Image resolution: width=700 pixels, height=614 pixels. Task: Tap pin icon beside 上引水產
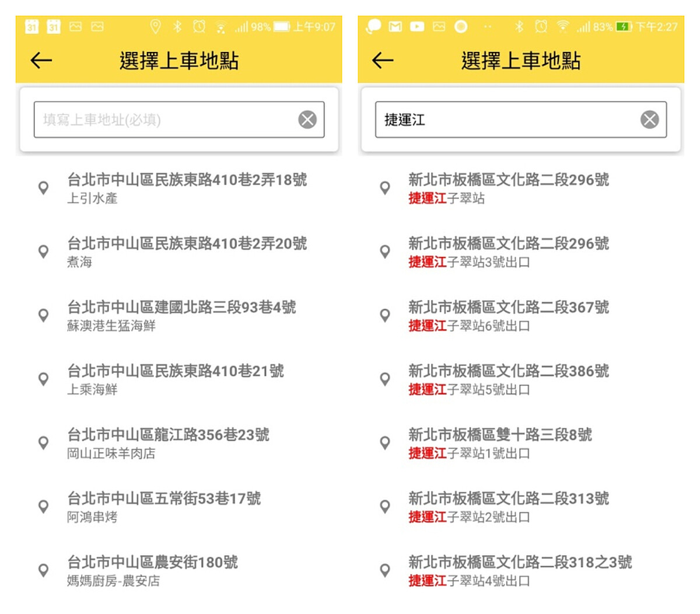43,188
